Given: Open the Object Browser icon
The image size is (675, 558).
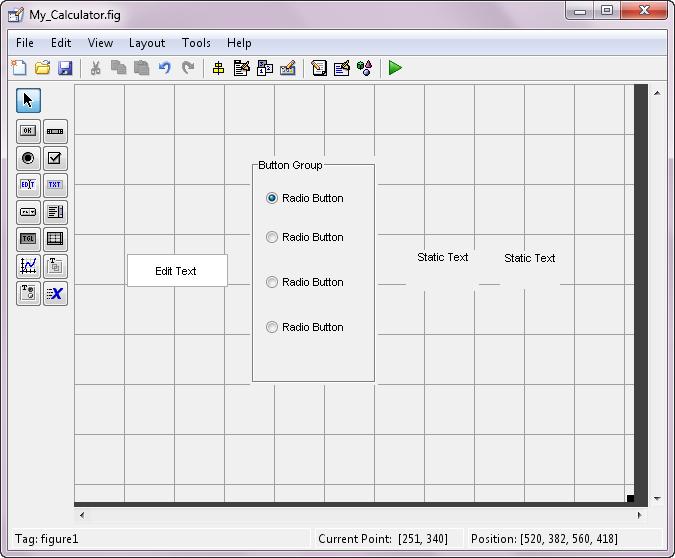Looking at the screenshot, I should [x=364, y=68].
